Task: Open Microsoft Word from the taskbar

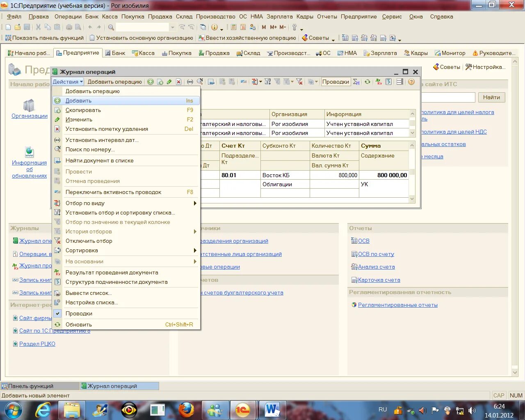Action: click(x=272, y=410)
